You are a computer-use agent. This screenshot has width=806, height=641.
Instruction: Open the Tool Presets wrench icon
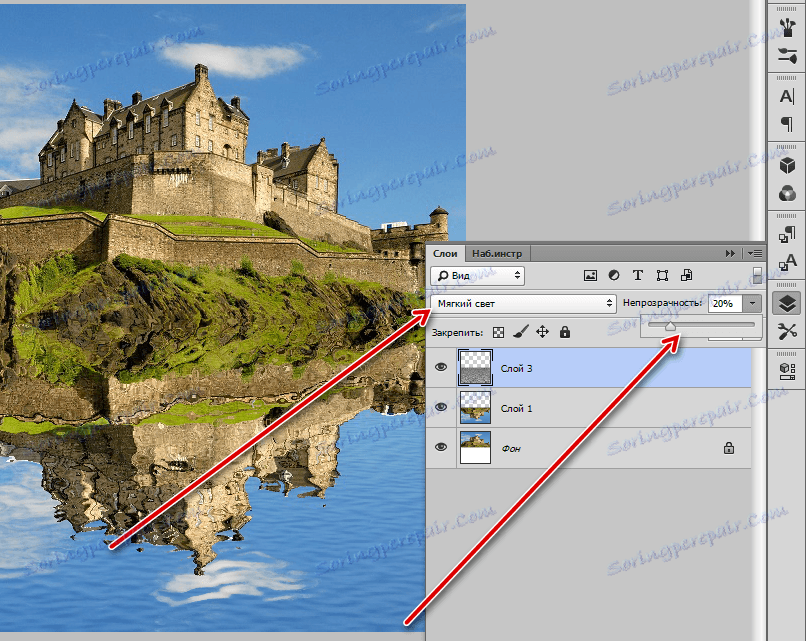786,331
